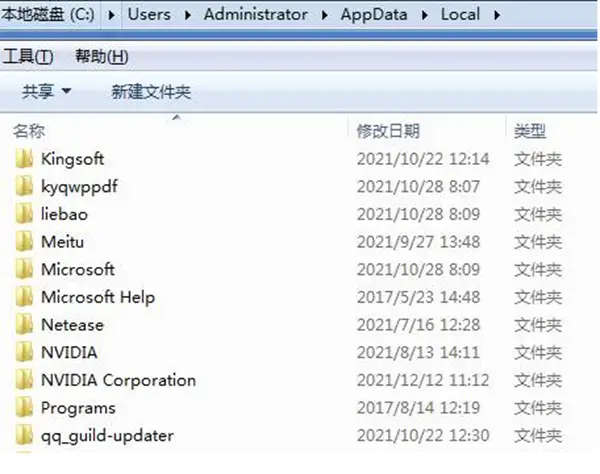The width and height of the screenshot is (600, 474).
Task: Select the Netease folder name
Action: pos(72,325)
